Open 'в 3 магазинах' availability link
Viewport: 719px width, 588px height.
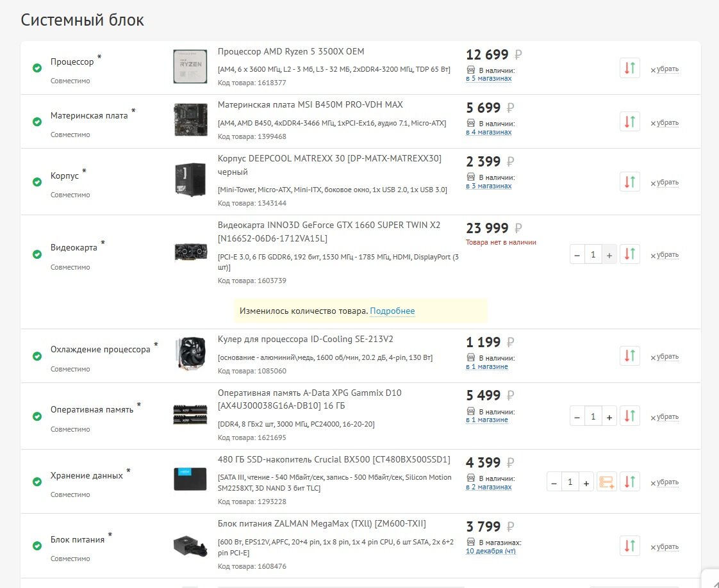pos(488,186)
